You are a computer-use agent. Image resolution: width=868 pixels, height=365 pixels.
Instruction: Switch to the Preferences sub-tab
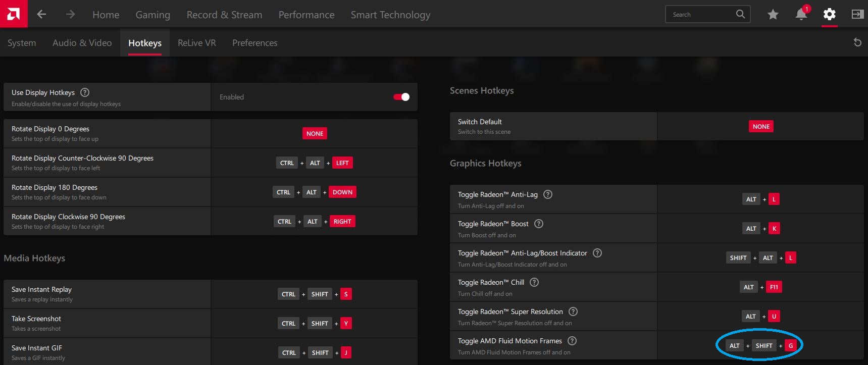tap(255, 43)
